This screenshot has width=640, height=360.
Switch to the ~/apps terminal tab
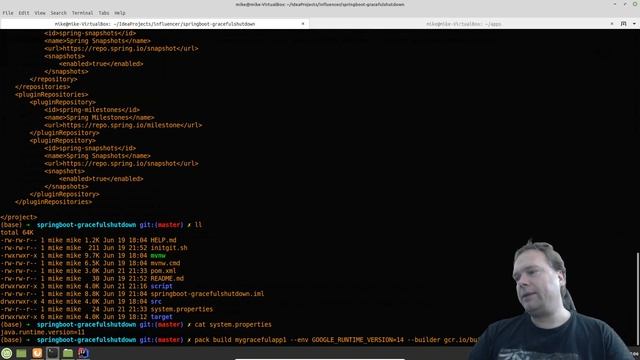[463, 24]
